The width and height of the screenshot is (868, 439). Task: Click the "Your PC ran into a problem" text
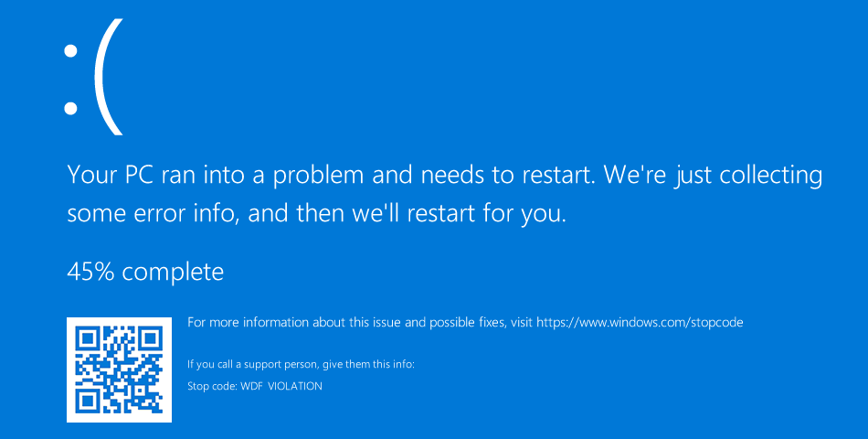click(217, 176)
